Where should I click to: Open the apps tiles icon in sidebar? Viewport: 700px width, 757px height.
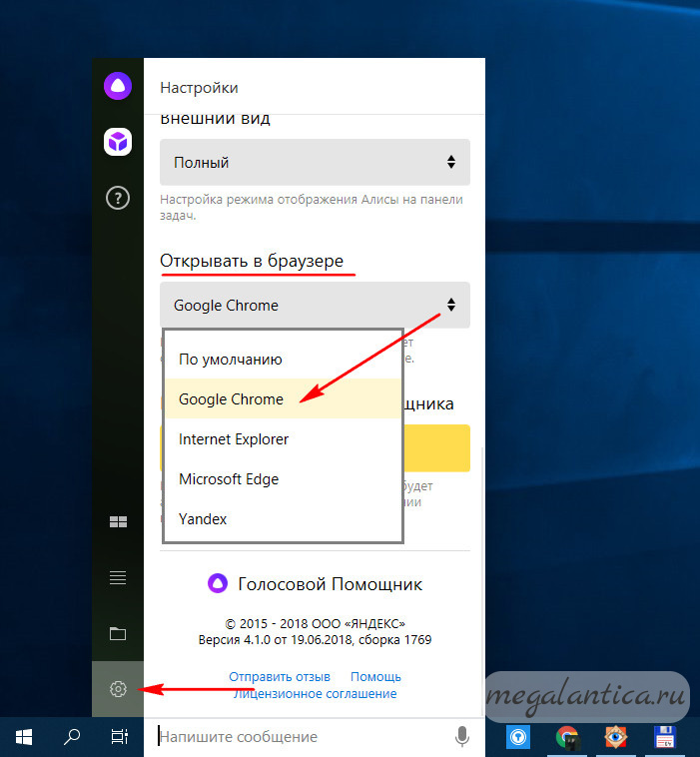(x=118, y=522)
